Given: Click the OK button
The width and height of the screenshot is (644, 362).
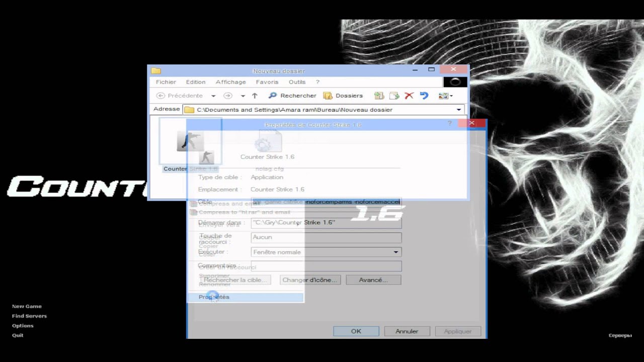Looking at the screenshot, I should coord(356,331).
